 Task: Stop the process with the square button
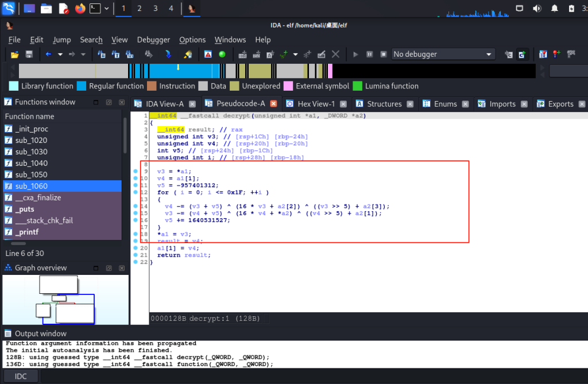click(383, 55)
